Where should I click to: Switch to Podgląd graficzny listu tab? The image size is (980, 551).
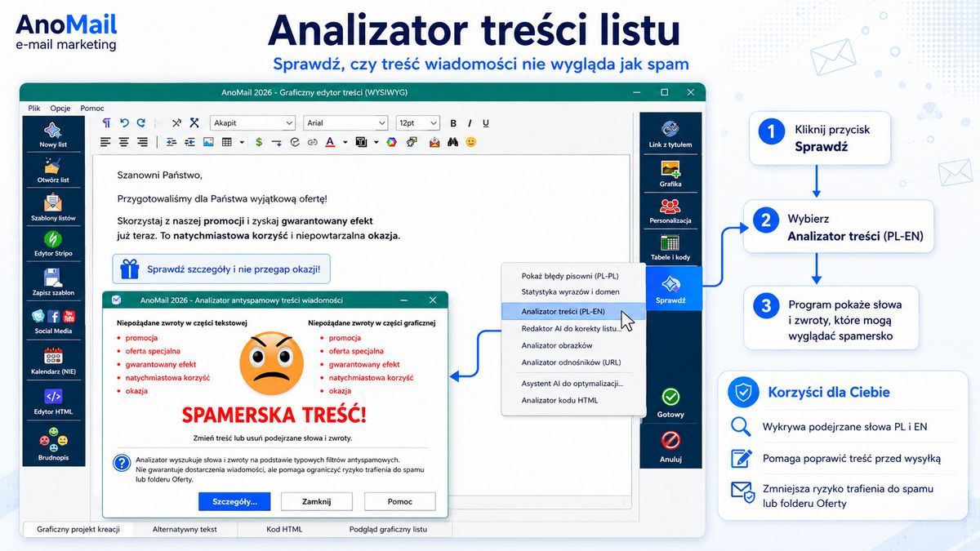click(388, 529)
